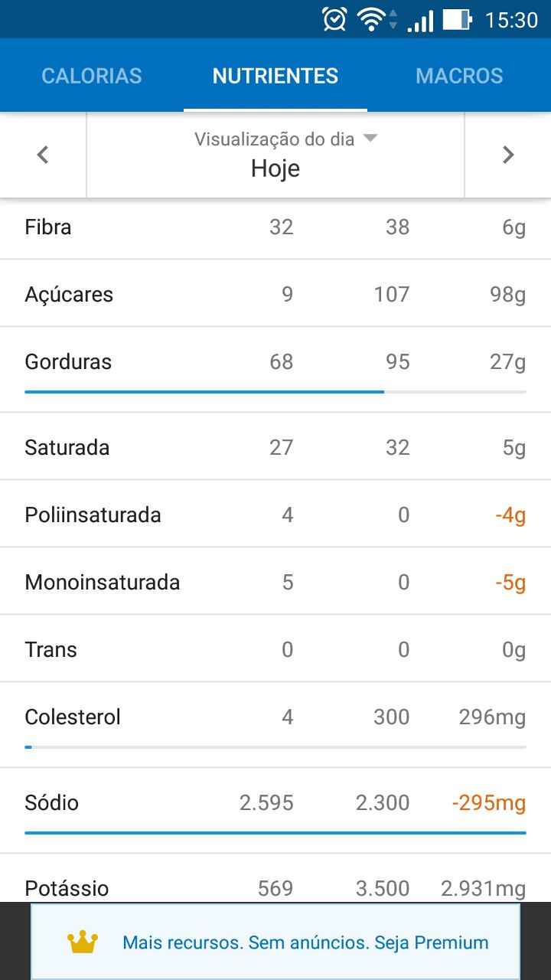The height and width of the screenshot is (980, 551).
Task: Tap the Gorduras progress bar
Action: [275, 392]
